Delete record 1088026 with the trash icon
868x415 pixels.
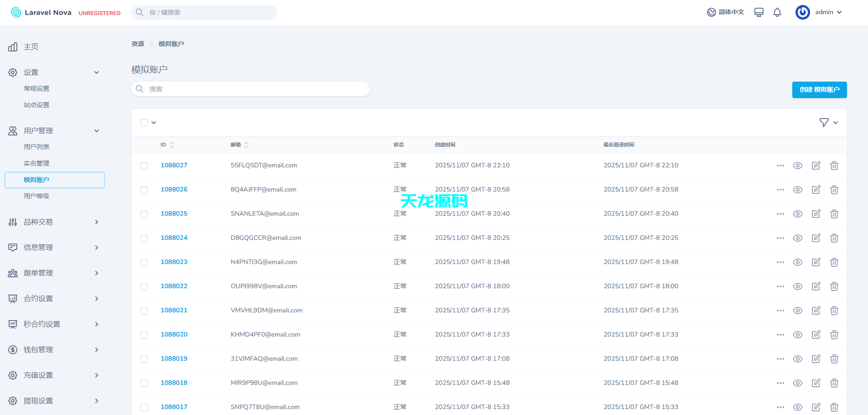click(834, 189)
